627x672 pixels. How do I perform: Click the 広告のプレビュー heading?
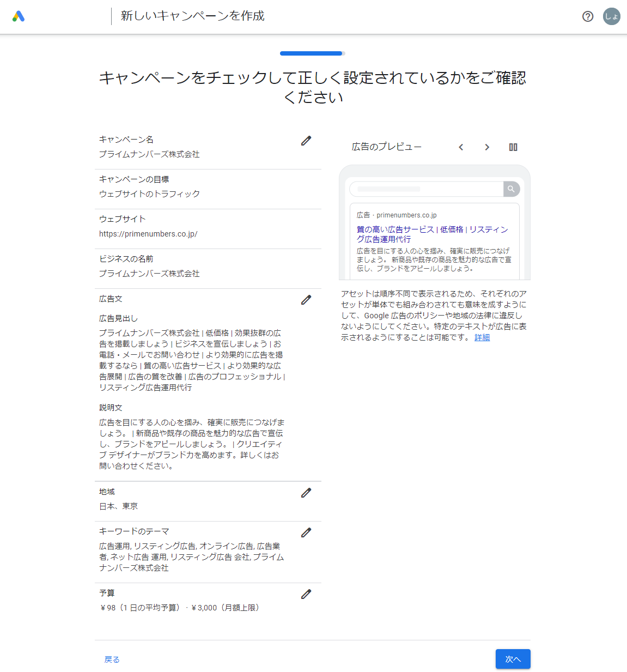[x=387, y=147]
